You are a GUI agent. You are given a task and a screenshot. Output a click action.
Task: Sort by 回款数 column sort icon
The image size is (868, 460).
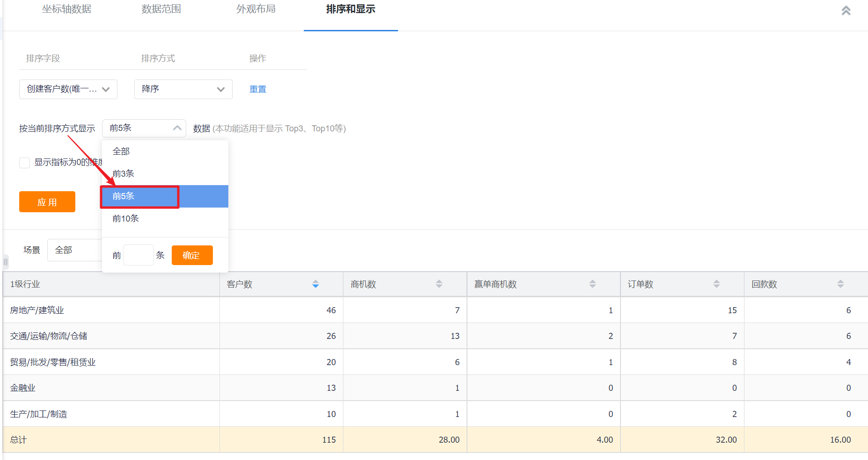coord(840,284)
